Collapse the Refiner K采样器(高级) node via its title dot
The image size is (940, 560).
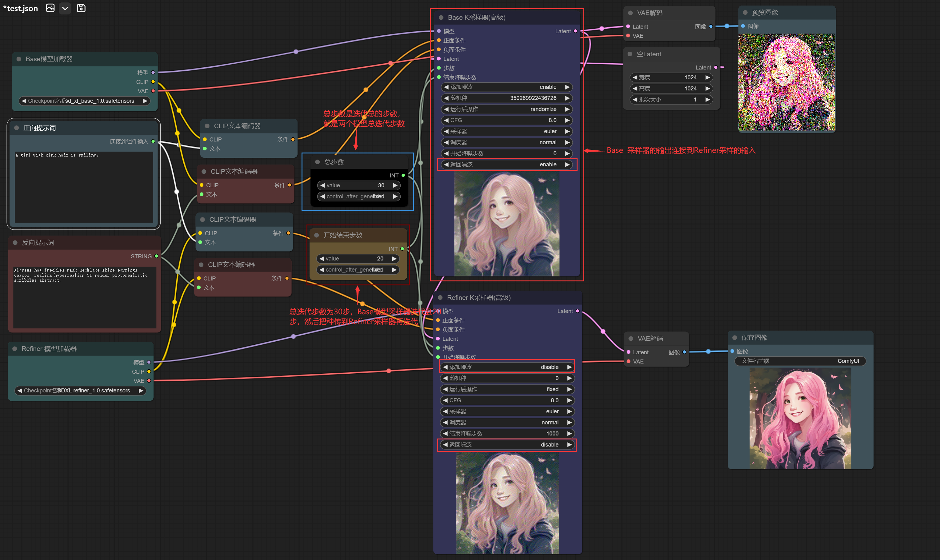pyautogui.click(x=440, y=297)
